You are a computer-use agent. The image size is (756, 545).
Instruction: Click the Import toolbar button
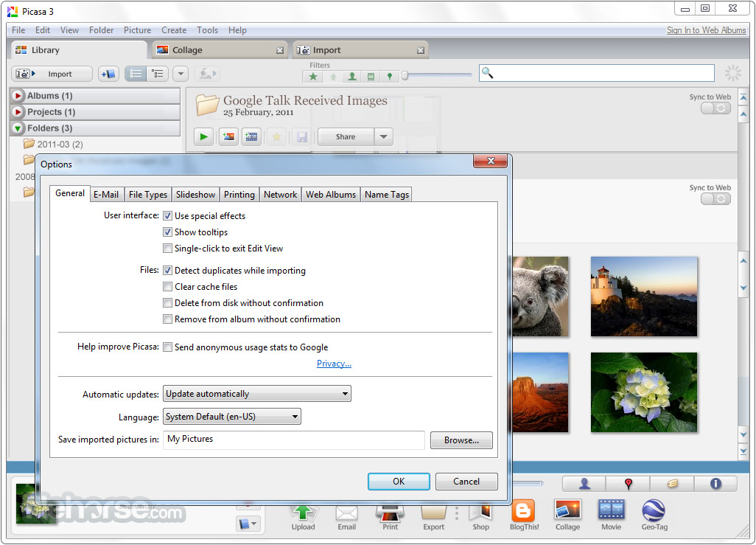tap(52, 74)
